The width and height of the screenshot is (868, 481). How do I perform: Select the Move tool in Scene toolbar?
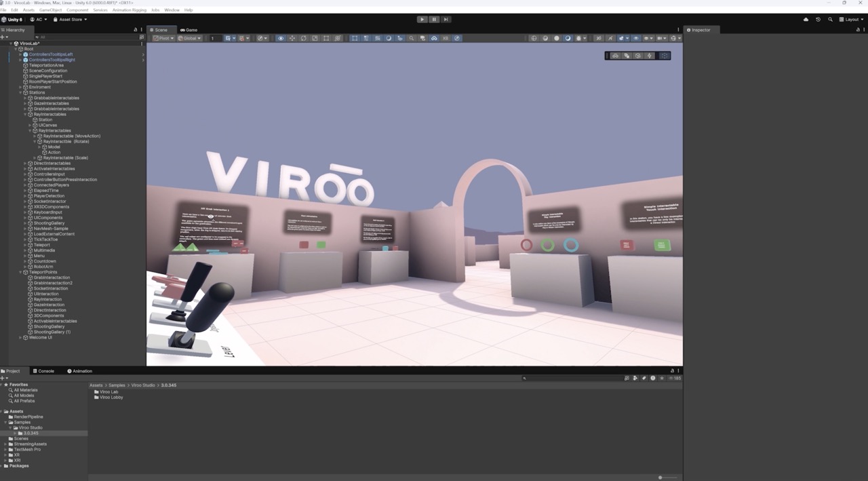[292, 38]
